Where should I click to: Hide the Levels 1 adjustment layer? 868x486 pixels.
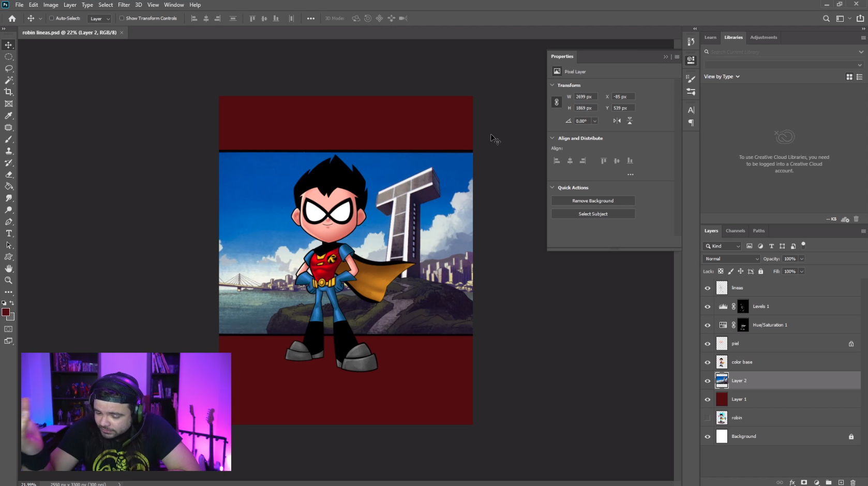(708, 307)
